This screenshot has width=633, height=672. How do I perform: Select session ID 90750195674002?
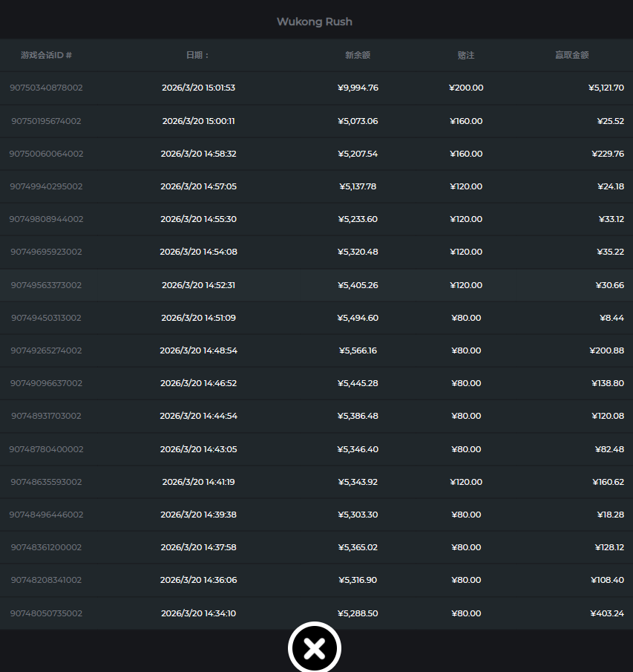[x=46, y=121]
